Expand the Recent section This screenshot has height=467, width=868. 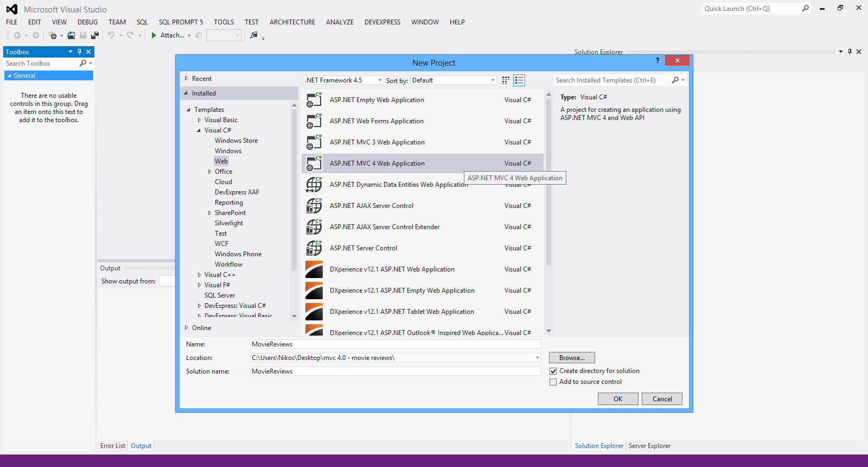[187, 79]
